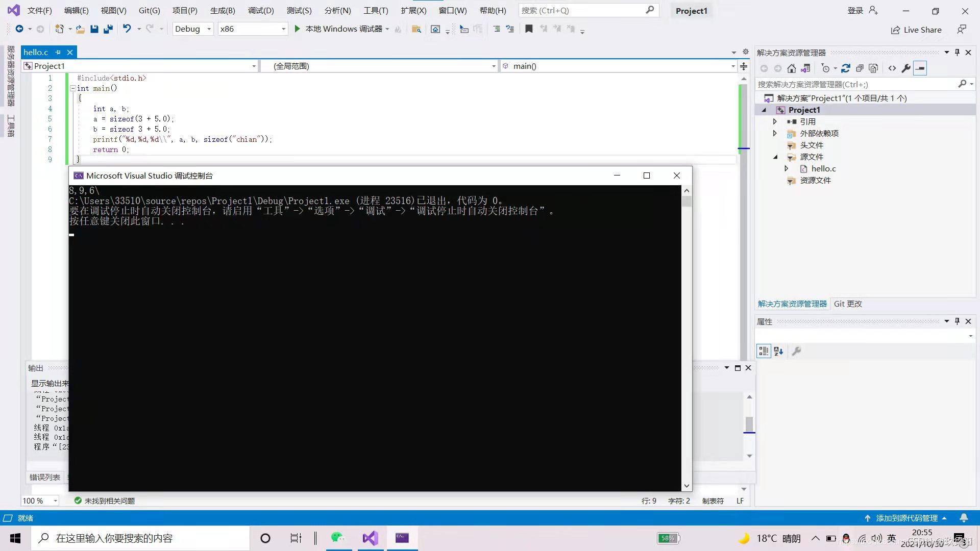The image size is (980, 551).
Task: Click the Save All toolbar icon
Action: pos(108,29)
